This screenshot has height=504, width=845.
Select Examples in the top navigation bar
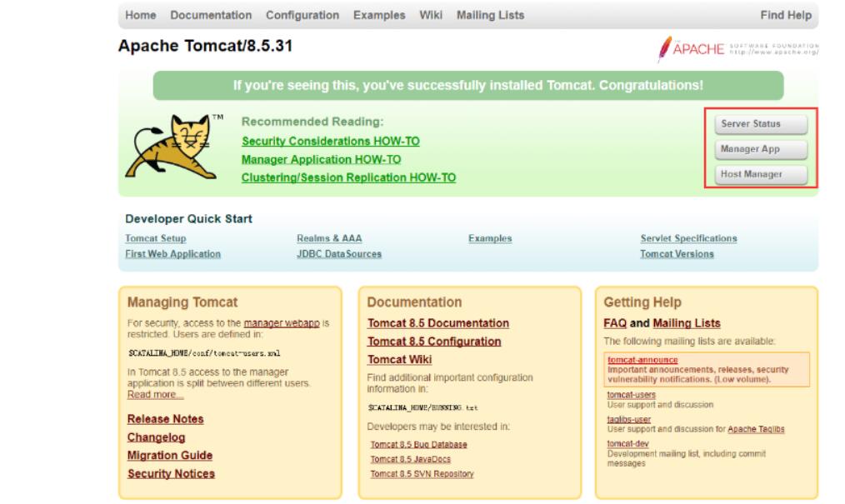pyautogui.click(x=379, y=15)
